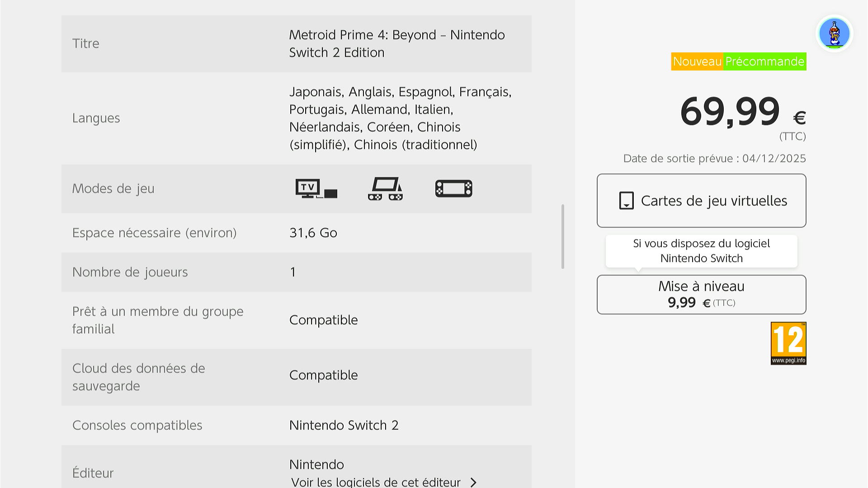Click the page scrollbar thumb

[x=563, y=236]
